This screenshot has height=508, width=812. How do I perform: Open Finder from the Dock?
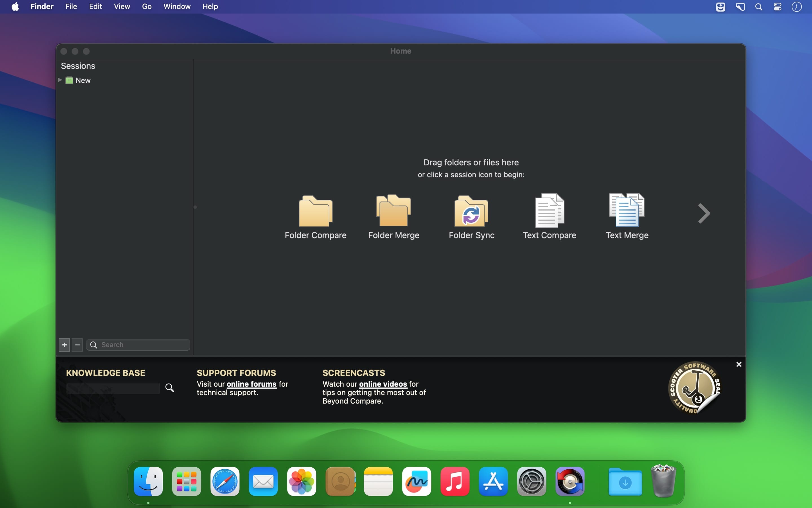pyautogui.click(x=148, y=481)
